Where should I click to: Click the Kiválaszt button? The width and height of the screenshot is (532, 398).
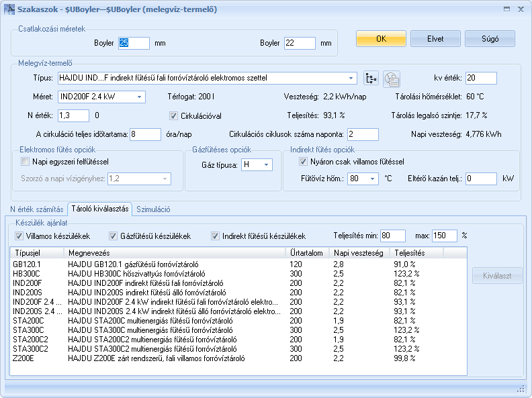click(497, 276)
